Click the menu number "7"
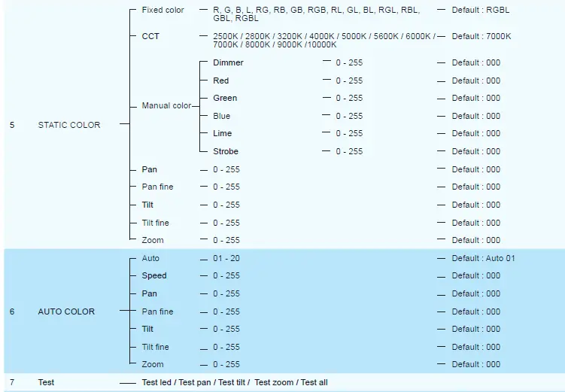The width and height of the screenshot is (565, 392). click(12, 382)
